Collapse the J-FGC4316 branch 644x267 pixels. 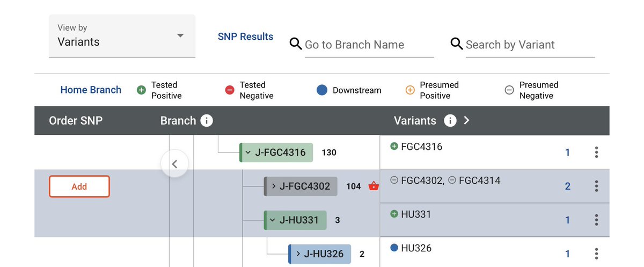point(248,153)
